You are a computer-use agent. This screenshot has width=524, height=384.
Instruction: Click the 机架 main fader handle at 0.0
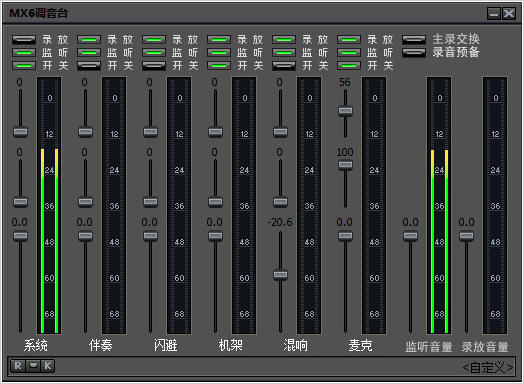point(215,236)
